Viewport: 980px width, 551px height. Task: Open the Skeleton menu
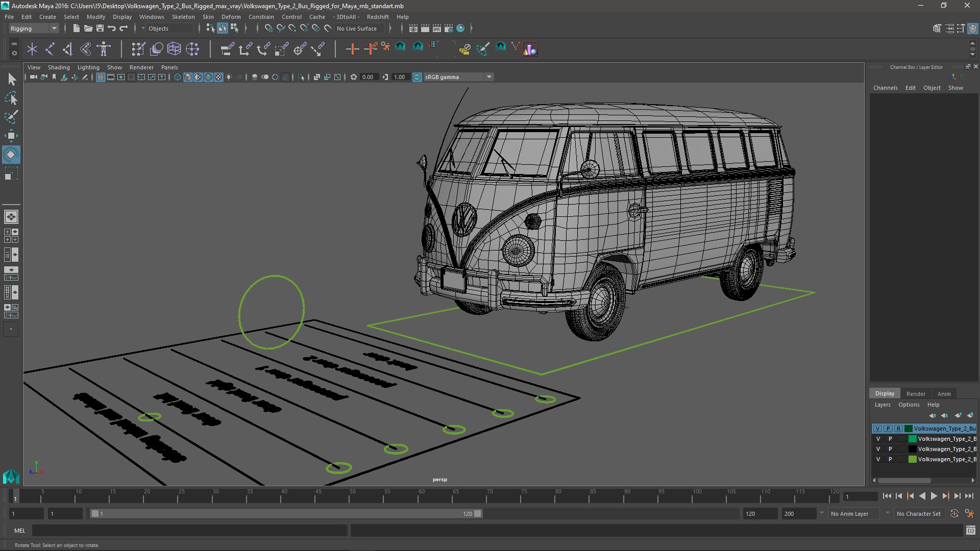click(183, 17)
